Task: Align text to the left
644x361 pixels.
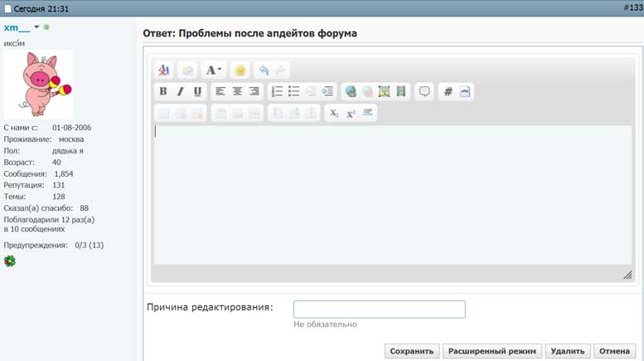Action: (220, 91)
